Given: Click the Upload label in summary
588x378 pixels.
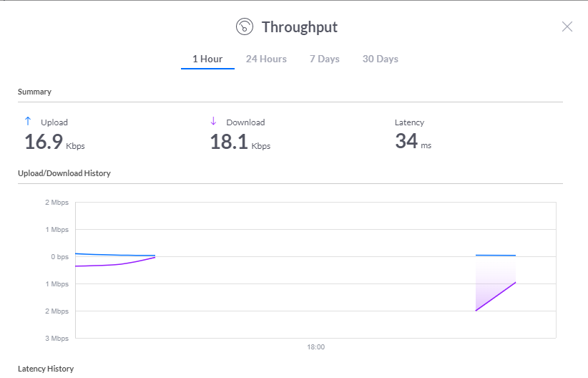Looking at the screenshot, I should pyautogui.click(x=54, y=122).
